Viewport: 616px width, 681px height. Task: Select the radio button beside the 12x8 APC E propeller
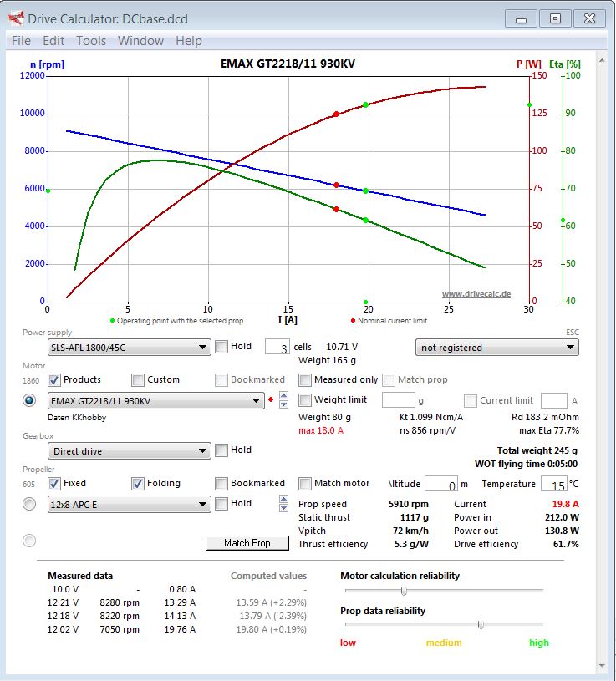pos(29,504)
